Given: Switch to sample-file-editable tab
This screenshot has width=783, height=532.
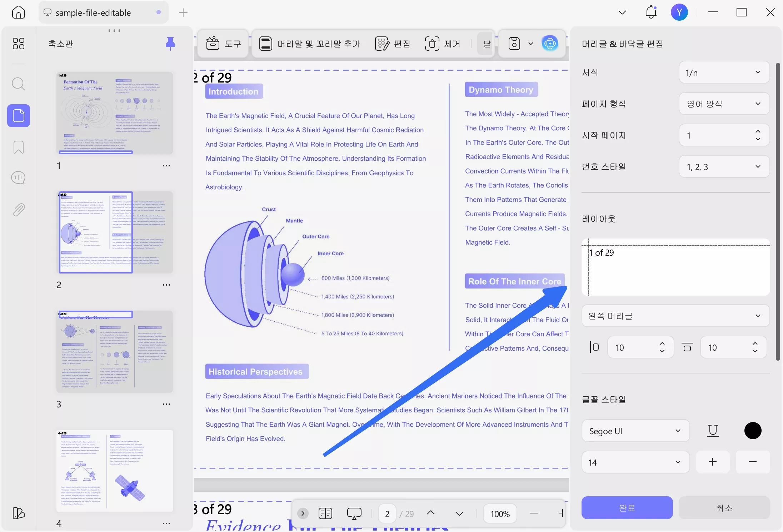Looking at the screenshot, I should pos(104,12).
